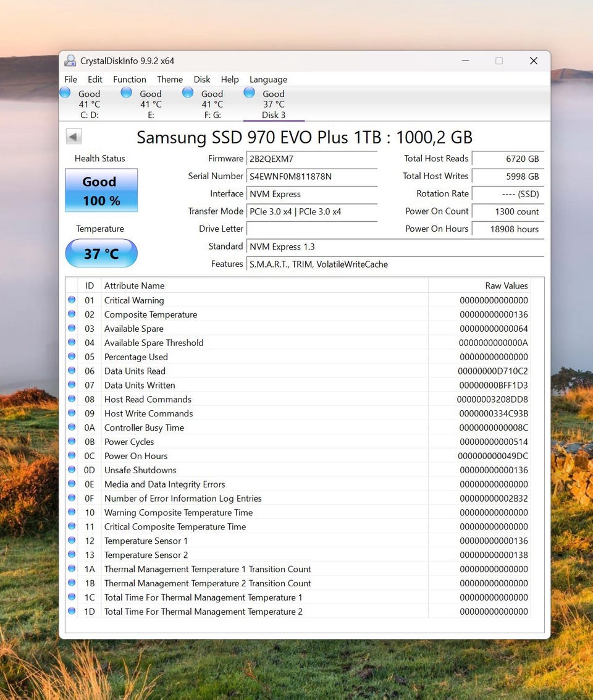Go to the previous disk with left arrow
Viewport: 593px width, 700px height.
tap(74, 136)
